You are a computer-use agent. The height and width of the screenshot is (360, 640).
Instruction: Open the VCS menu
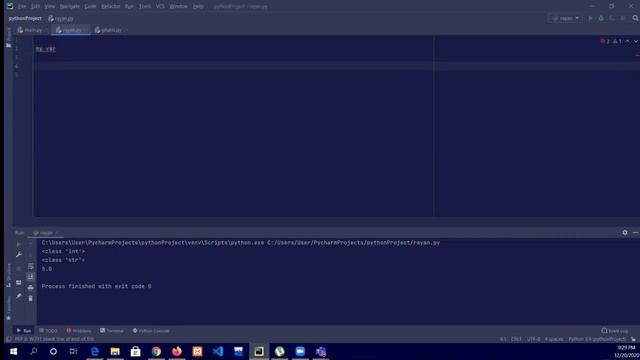coord(160,7)
